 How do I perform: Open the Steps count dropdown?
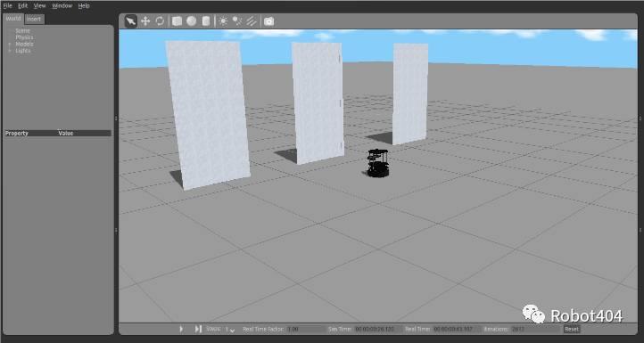pyautogui.click(x=230, y=329)
